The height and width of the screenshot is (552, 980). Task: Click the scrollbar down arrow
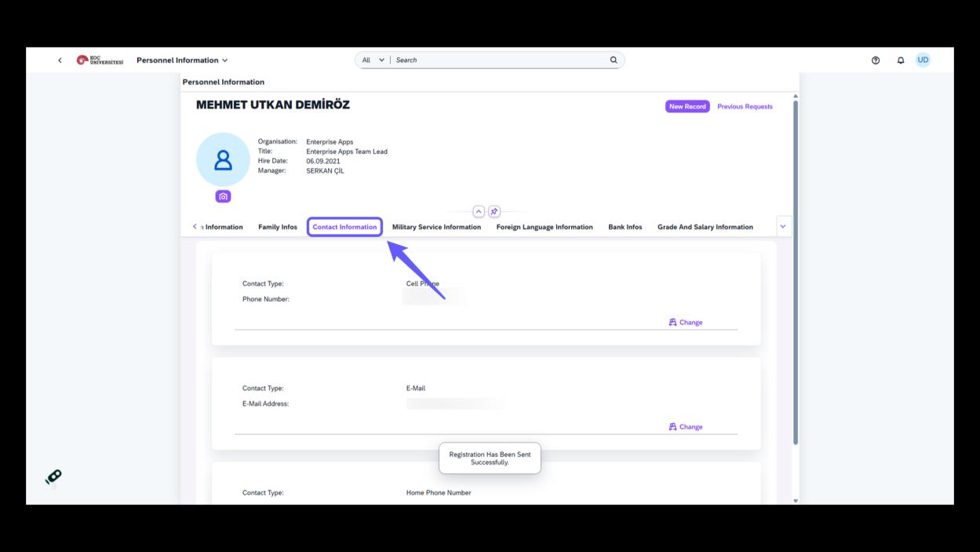coord(796,501)
